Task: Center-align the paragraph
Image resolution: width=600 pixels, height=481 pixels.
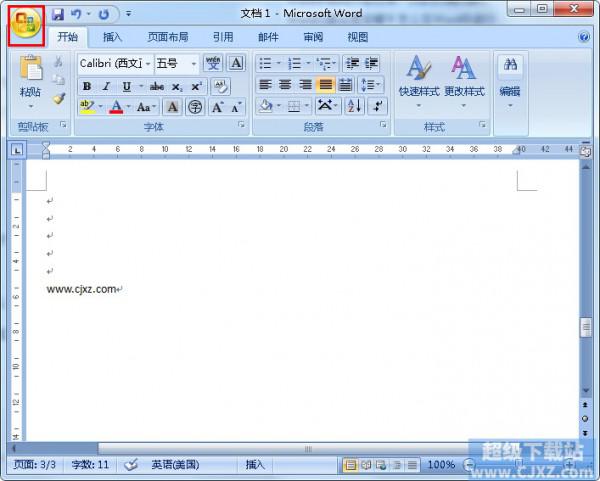Action: (x=285, y=85)
